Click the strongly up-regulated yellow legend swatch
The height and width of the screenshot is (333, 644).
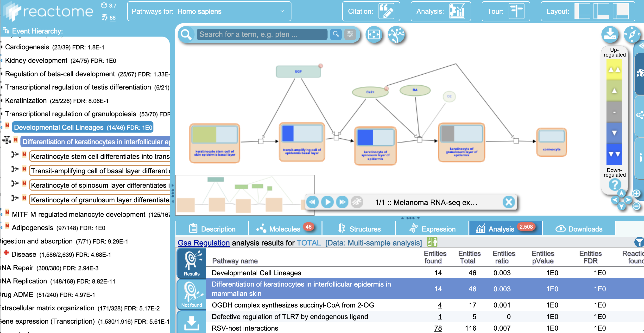614,69
